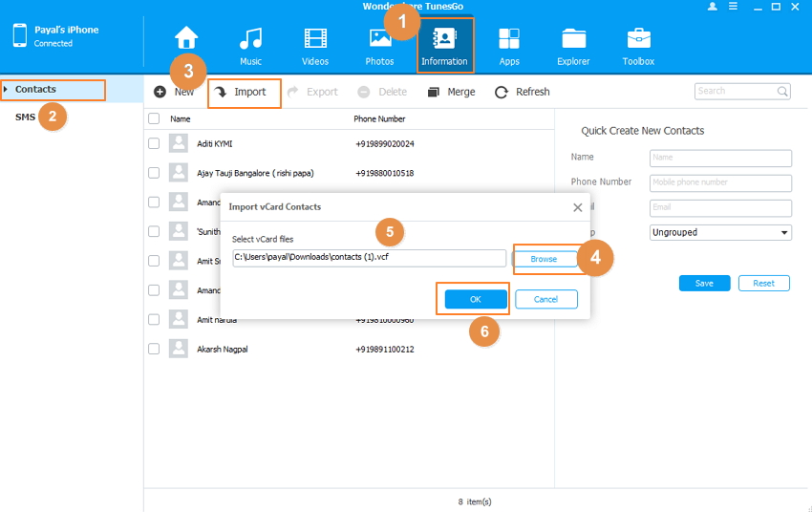Click the Search contacts field
812x512 pixels.
[736, 92]
